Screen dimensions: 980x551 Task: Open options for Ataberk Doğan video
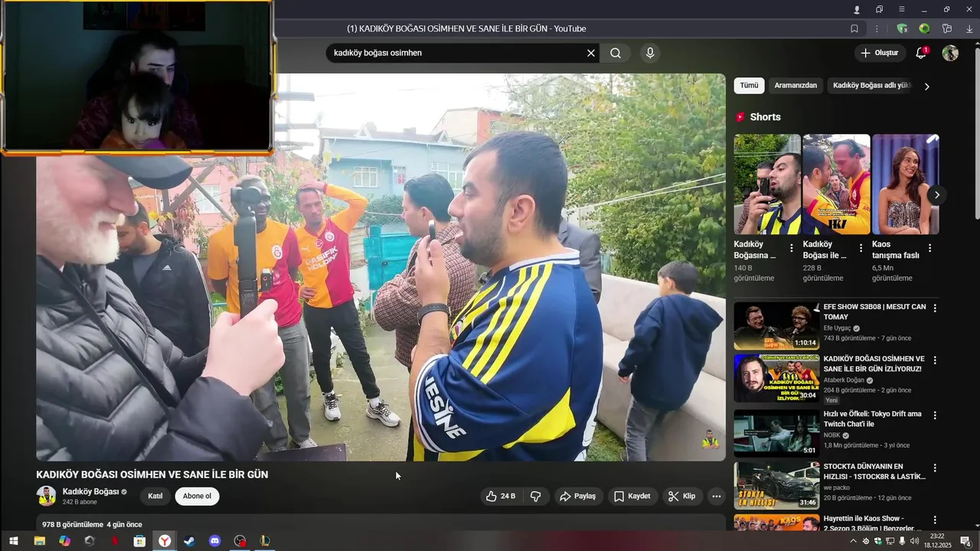coord(934,360)
